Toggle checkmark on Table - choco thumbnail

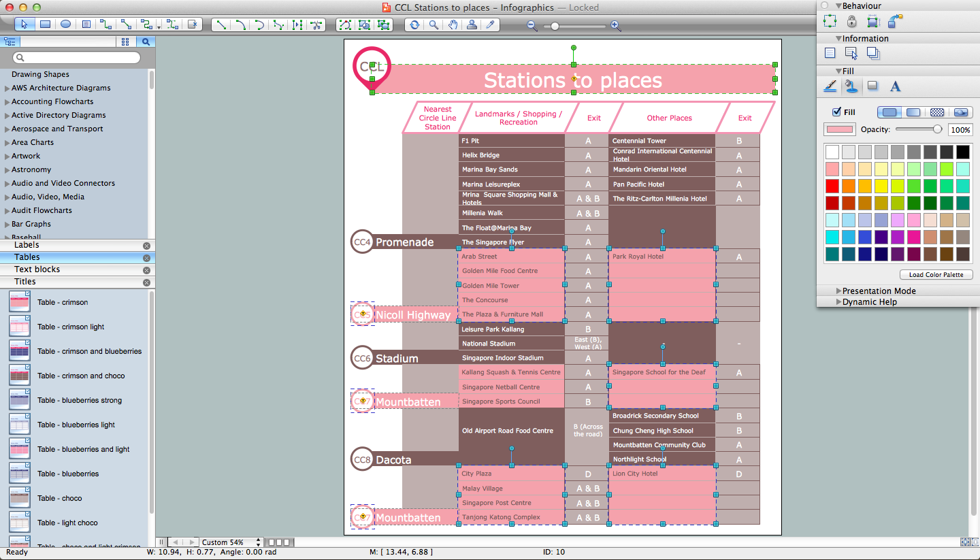(x=27, y=490)
